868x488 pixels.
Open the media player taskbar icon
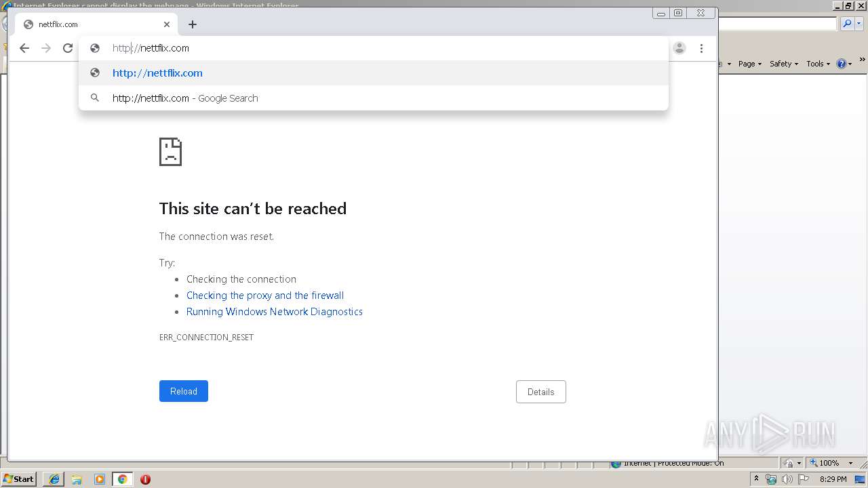[100, 479]
